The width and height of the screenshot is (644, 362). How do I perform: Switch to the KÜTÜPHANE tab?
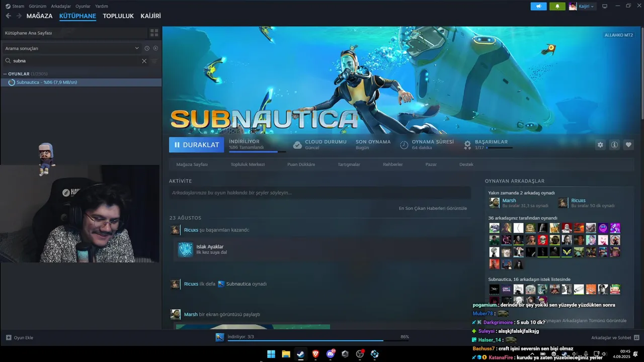[x=77, y=16]
